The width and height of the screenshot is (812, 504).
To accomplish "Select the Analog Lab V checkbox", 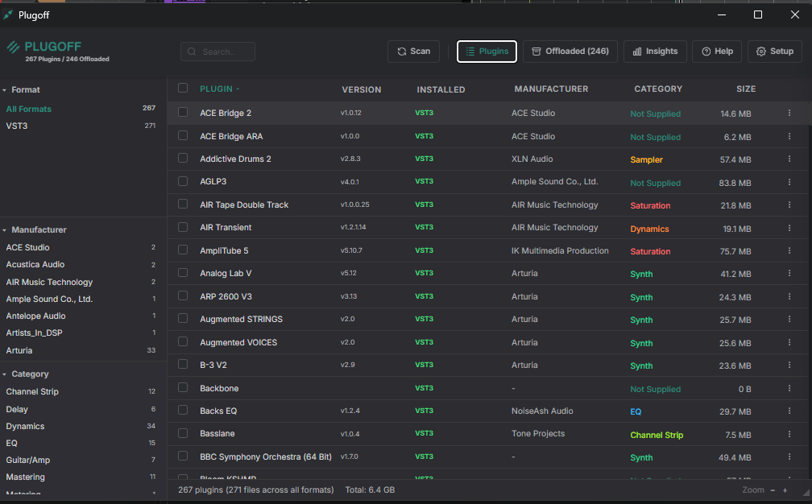I will (x=183, y=274).
